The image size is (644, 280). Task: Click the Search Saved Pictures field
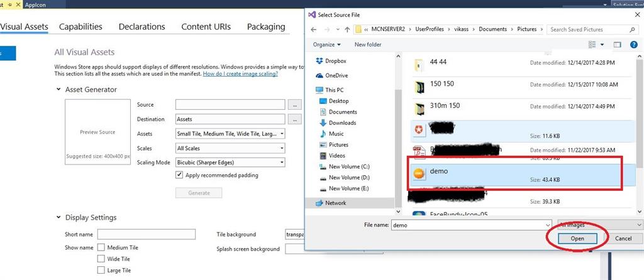[x=587, y=30]
